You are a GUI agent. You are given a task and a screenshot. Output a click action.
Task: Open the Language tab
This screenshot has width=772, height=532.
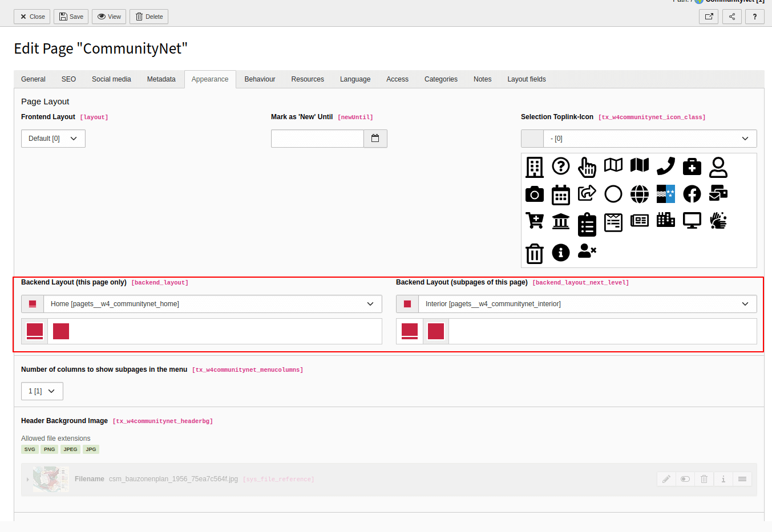355,79
